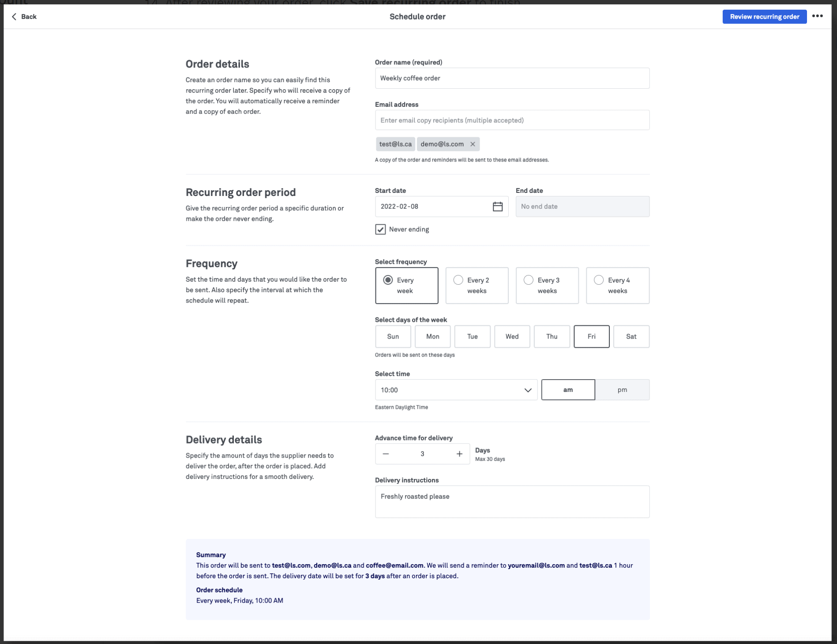Click Eastern Daylight Time label
This screenshot has height=644, width=837.
[402, 407]
